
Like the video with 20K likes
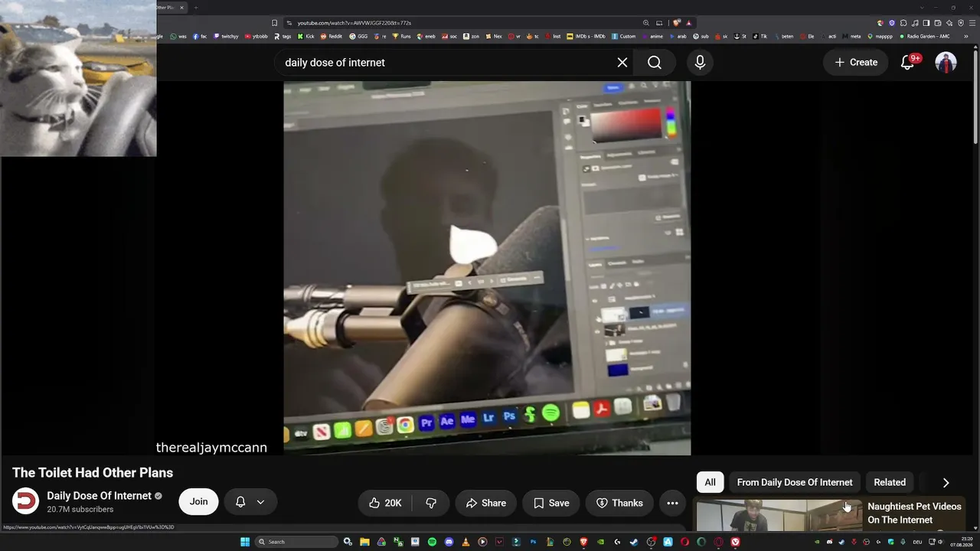click(385, 503)
